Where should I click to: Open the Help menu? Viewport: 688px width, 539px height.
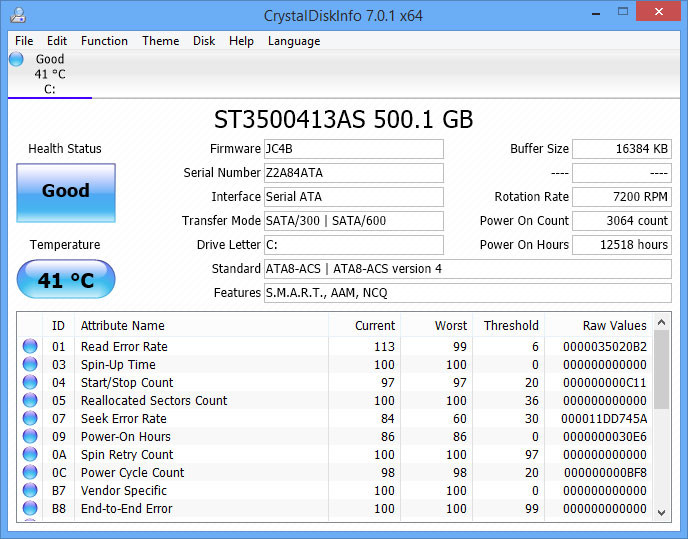[x=241, y=41]
